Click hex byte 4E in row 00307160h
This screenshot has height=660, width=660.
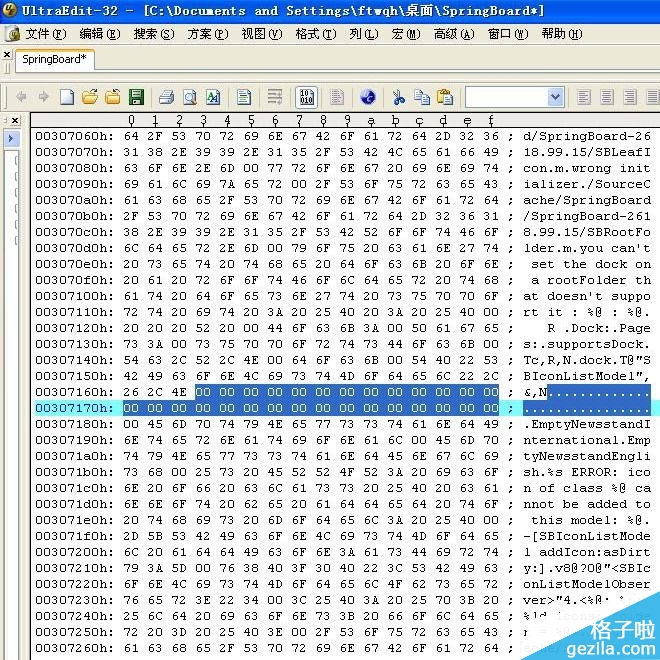click(x=179, y=392)
